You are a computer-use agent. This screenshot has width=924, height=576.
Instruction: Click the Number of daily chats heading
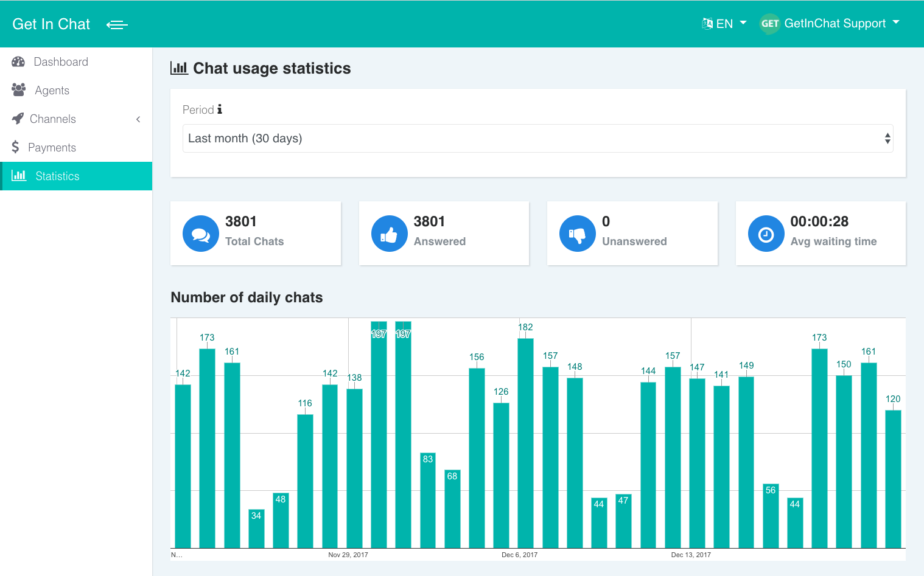(247, 297)
